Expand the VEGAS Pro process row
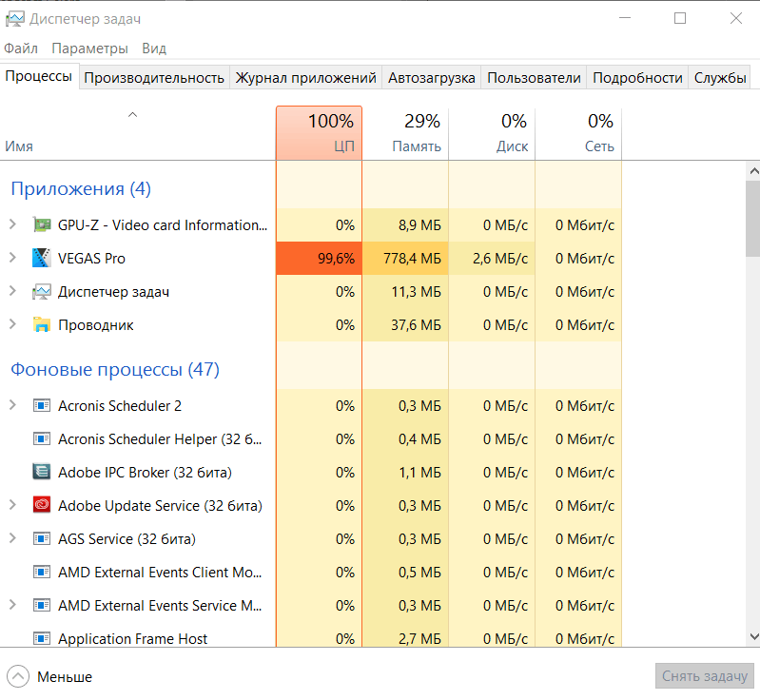Viewport: 760px width, 700px height. (x=12, y=258)
